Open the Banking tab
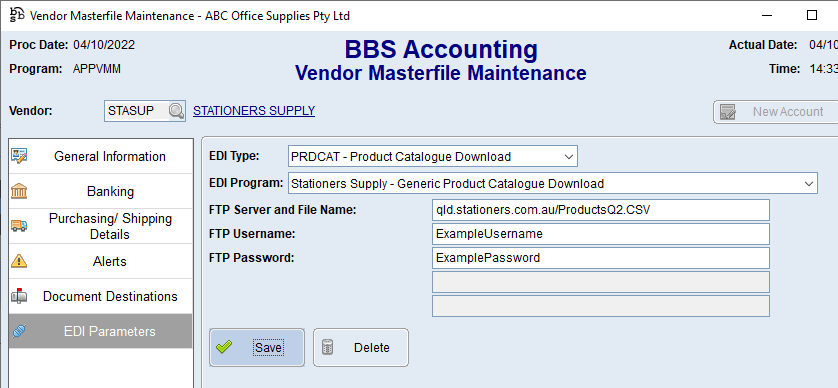The width and height of the screenshot is (838, 388). 101,191
